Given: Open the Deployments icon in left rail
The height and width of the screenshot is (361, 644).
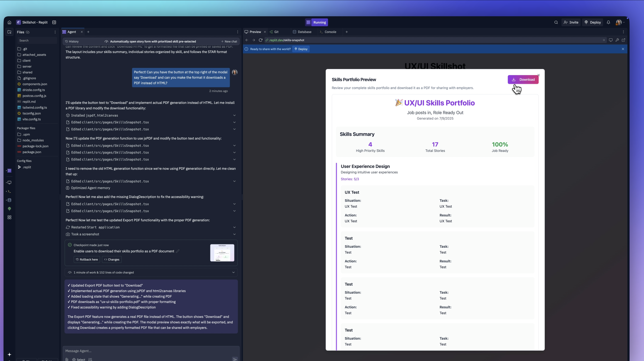Looking at the screenshot, I should pyautogui.click(x=9, y=209).
